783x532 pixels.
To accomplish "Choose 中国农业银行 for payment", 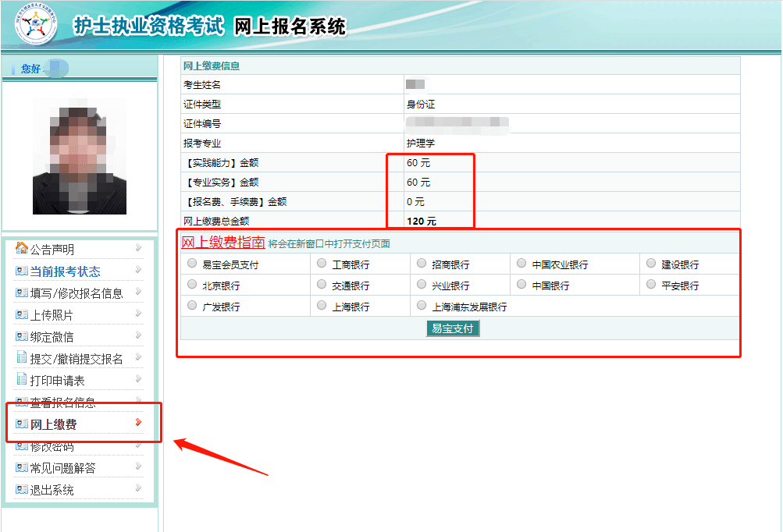I will [x=522, y=263].
